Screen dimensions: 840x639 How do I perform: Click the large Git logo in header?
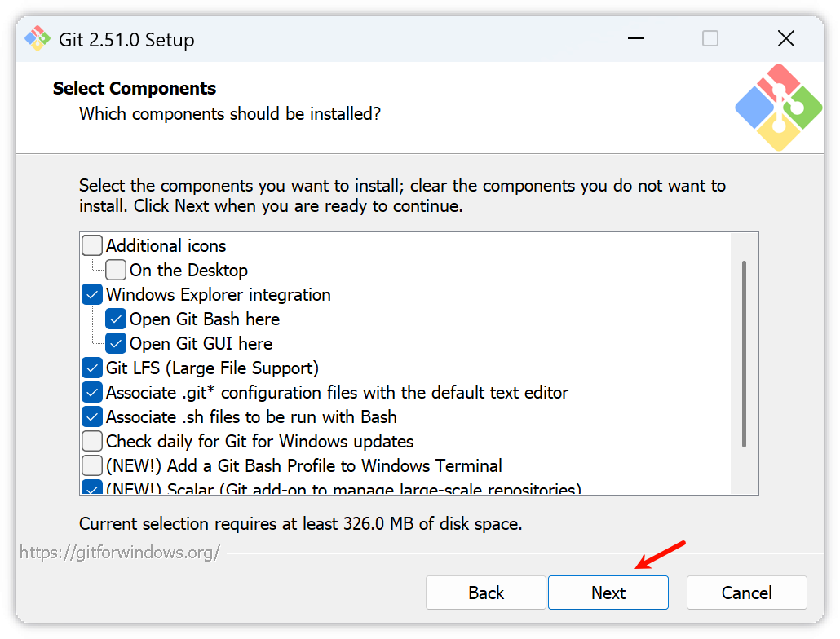778,108
